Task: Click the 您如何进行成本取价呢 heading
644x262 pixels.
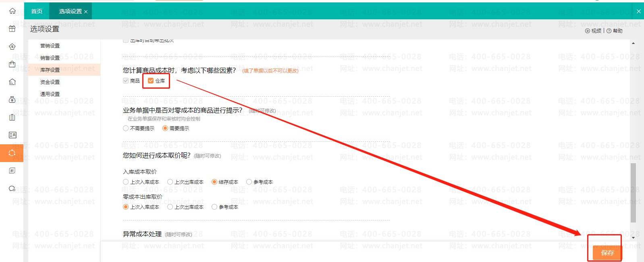Action: [x=157, y=156]
